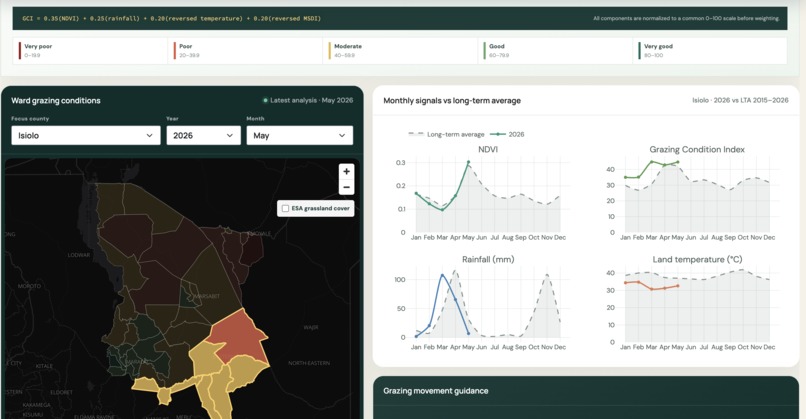Screen dimensions: 806x419
Task: Click the MARSABIT label on the map
Action: tap(207, 296)
